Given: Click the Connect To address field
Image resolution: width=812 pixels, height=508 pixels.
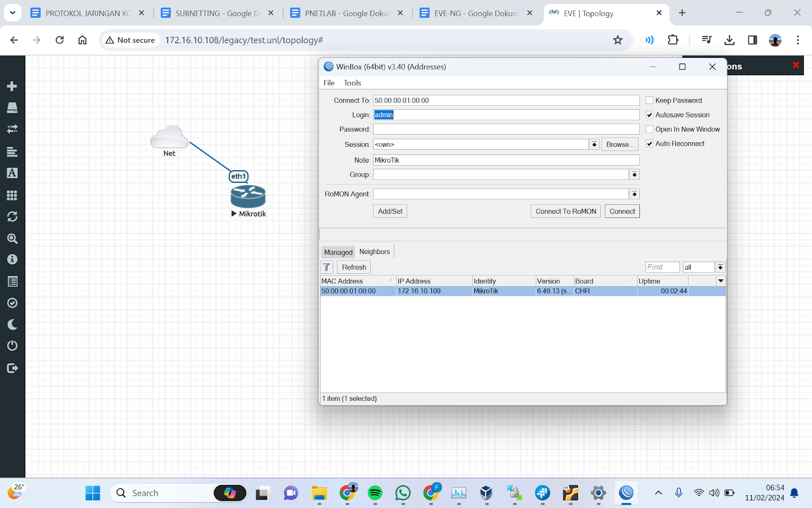Looking at the screenshot, I should tap(506, 101).
